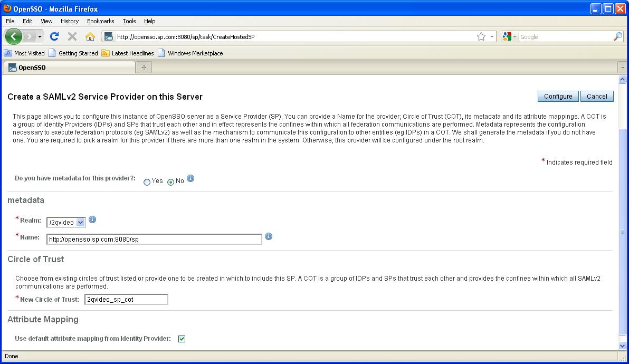Open the Edit menu
The height and width of the screenshot is (364, 629).
click(x=27, y=21)
